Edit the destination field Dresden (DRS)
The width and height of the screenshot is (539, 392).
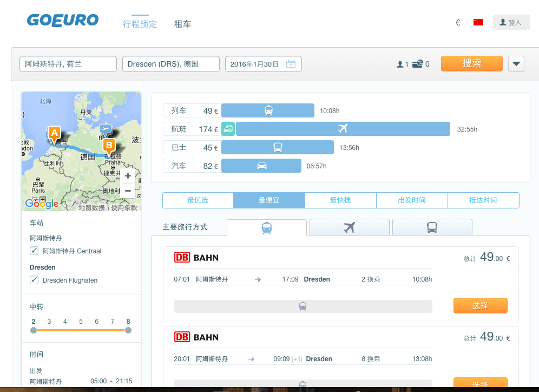(171, 64)
